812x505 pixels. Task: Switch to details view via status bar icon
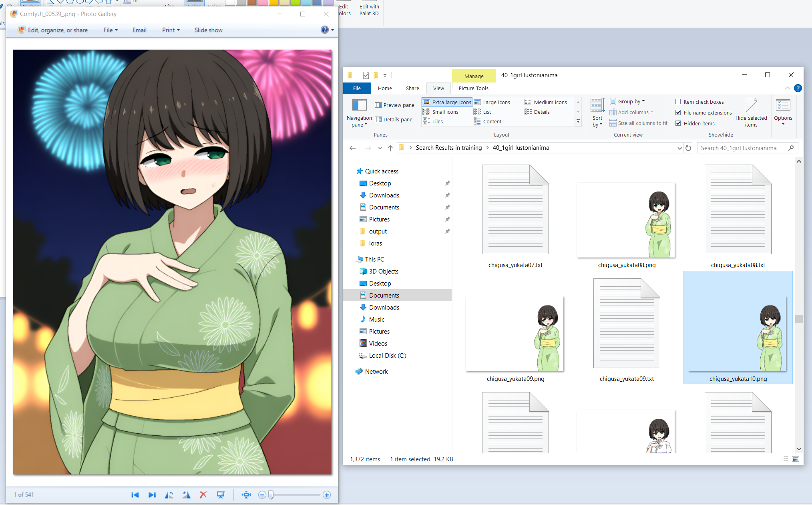pyautogui.click(x=784, y=459)
